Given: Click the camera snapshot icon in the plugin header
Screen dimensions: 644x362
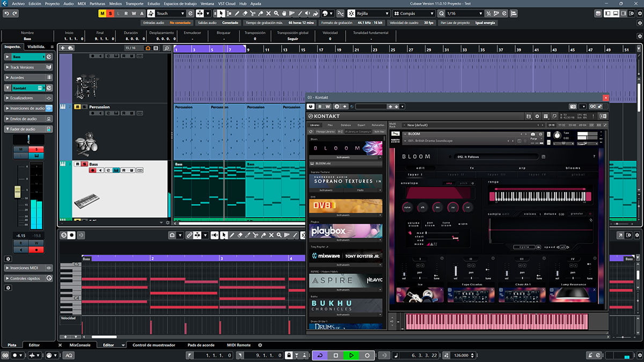Looking at the screenshot, I should pyautogui.click(x=573, y=106).
